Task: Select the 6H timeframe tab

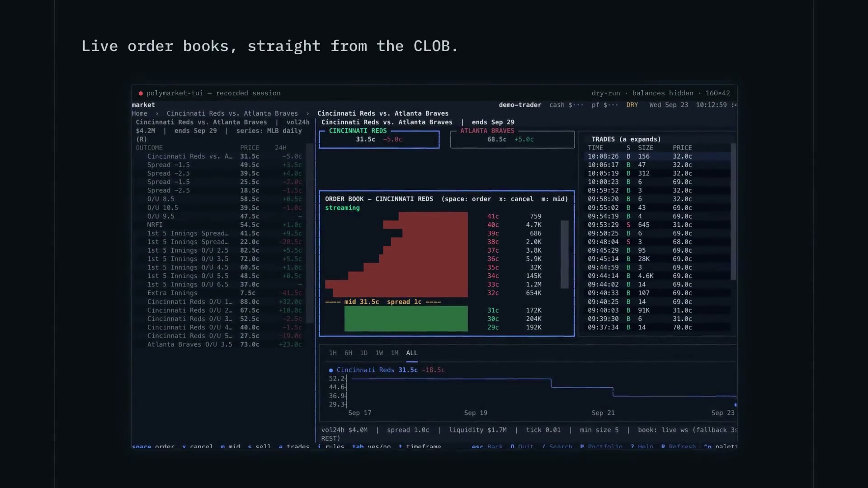Action: click(x=348, y=353)
